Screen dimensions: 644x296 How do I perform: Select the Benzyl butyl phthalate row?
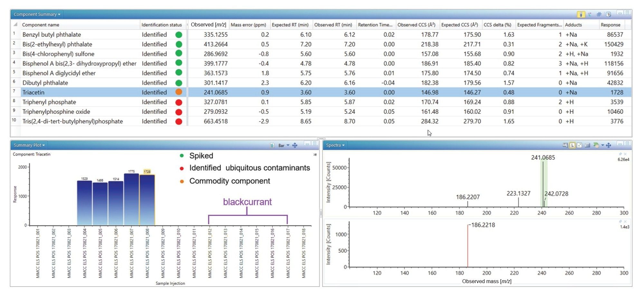coord(52,34)
